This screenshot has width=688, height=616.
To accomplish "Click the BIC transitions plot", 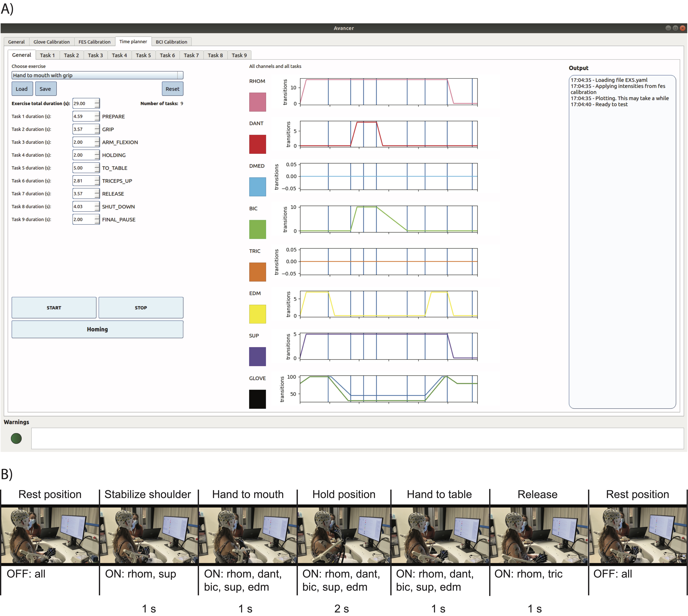I will pyautogui.click(x=389, y=219).
